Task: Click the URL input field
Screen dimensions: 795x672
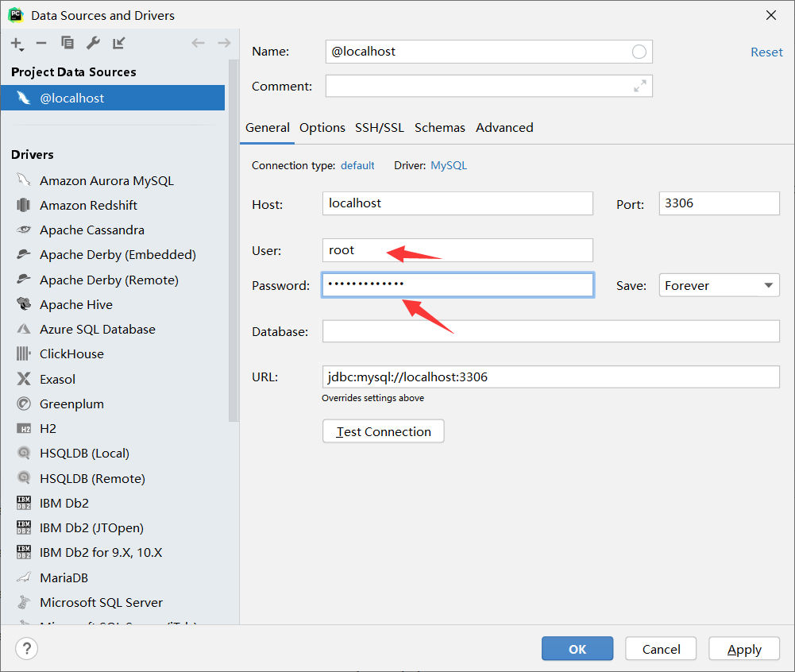Action: [x=550, y=377]
